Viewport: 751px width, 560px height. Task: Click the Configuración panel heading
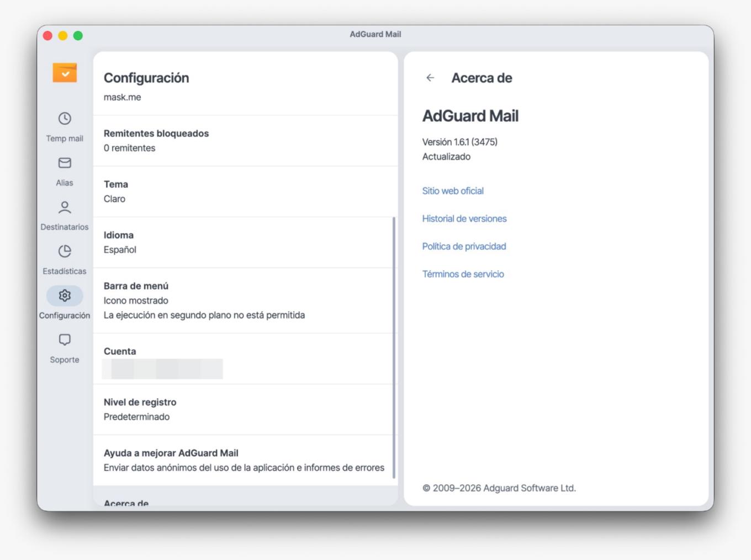pyautogui.click(x=146, y=78)
